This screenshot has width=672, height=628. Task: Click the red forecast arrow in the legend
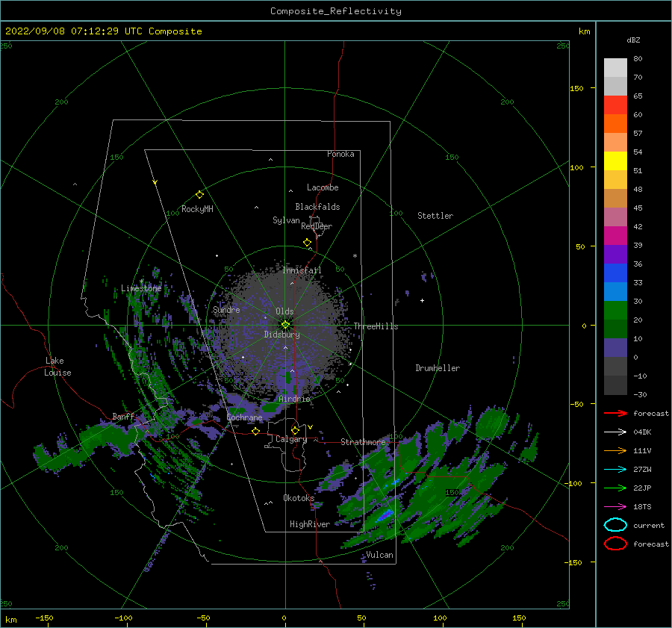(615, 413)
